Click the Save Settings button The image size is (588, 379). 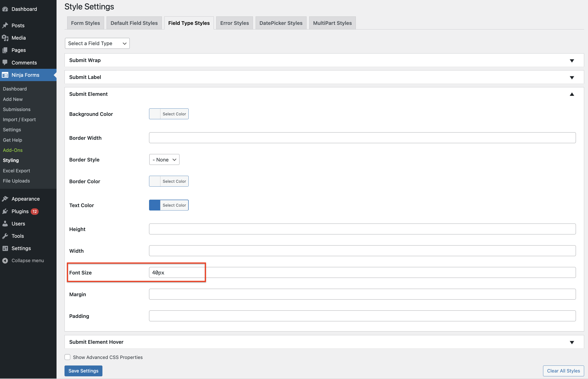click(x=83, y=371)
